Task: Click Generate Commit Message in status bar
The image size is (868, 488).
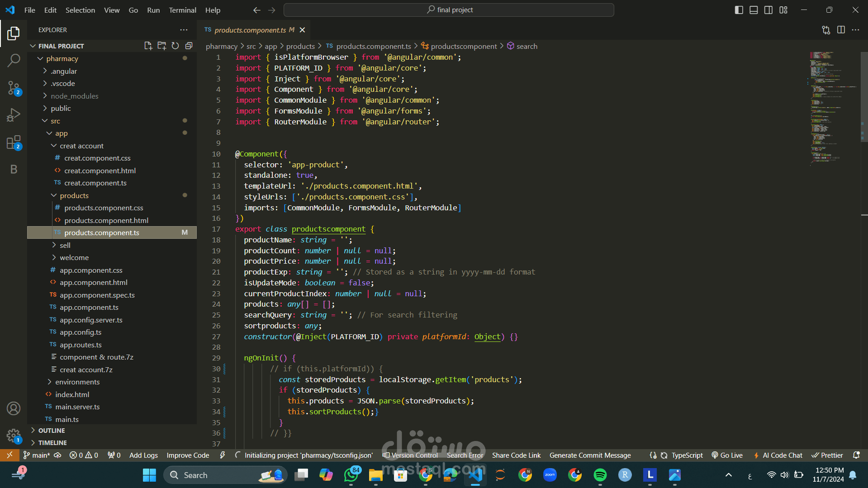Action: click(590, 455)
